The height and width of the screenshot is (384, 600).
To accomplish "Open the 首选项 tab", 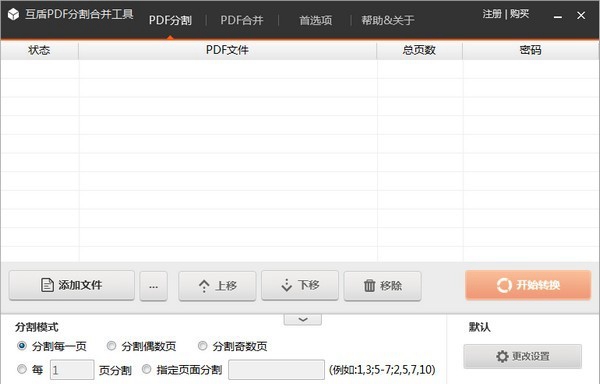I will 315,20.
